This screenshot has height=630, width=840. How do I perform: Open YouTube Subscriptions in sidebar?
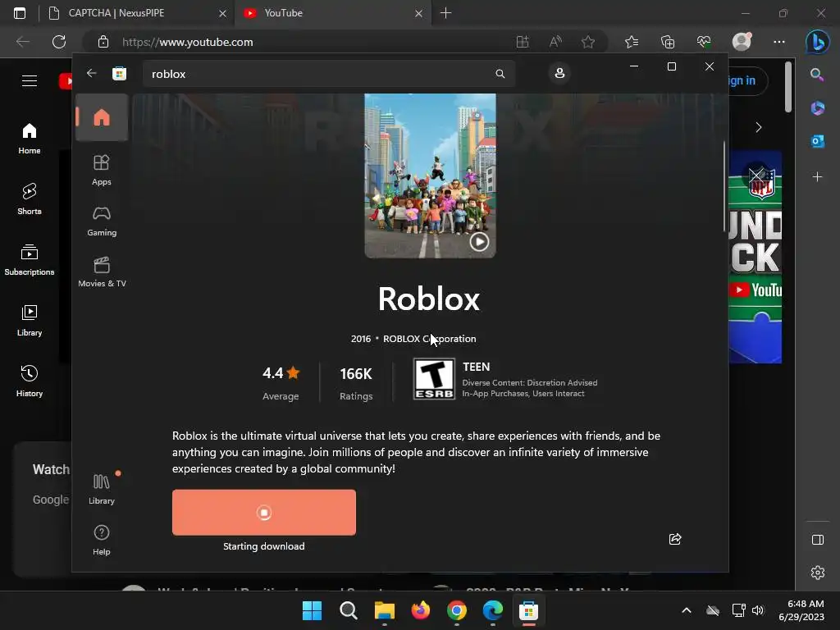tap(30, 260)
